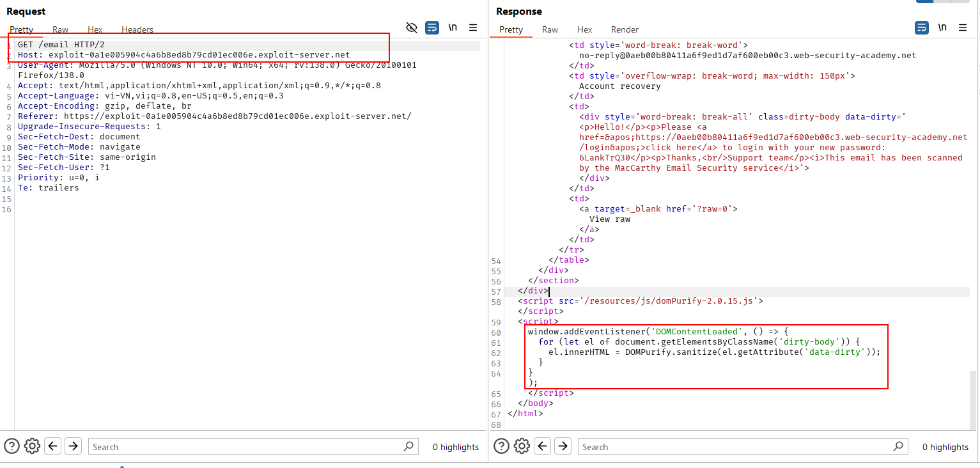Click '0 highlights' label under Response
This screenshot has width=980, height=468.
(x=945, y=447)
